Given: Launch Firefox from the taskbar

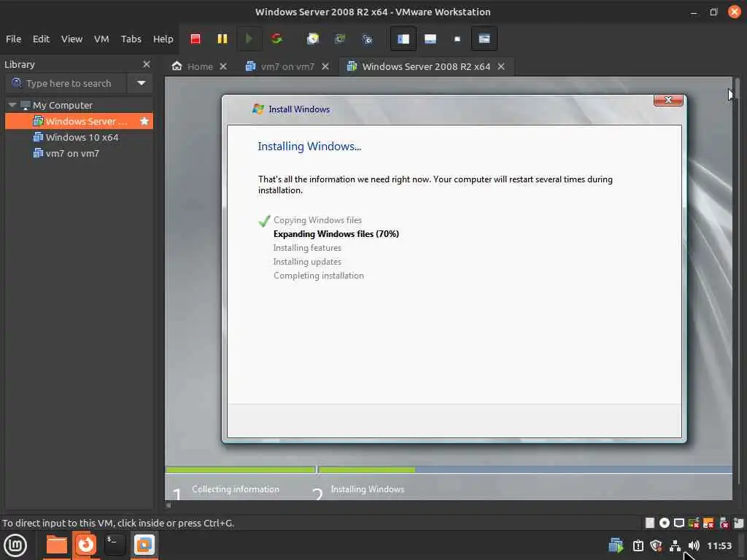Looking at the screenshot, I should 86,545.
